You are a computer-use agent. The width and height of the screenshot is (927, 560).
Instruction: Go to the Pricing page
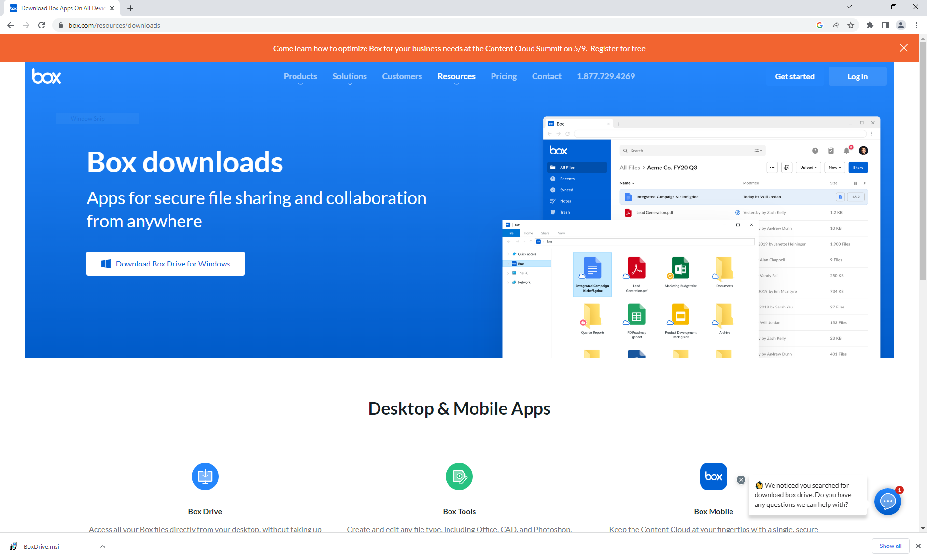[x=503, y=76]
